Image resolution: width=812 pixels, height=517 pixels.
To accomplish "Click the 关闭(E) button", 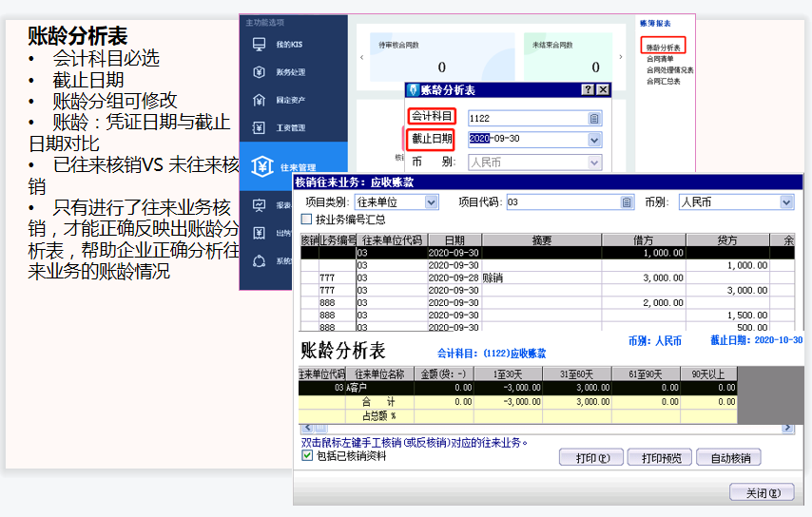I will [763, 492].
